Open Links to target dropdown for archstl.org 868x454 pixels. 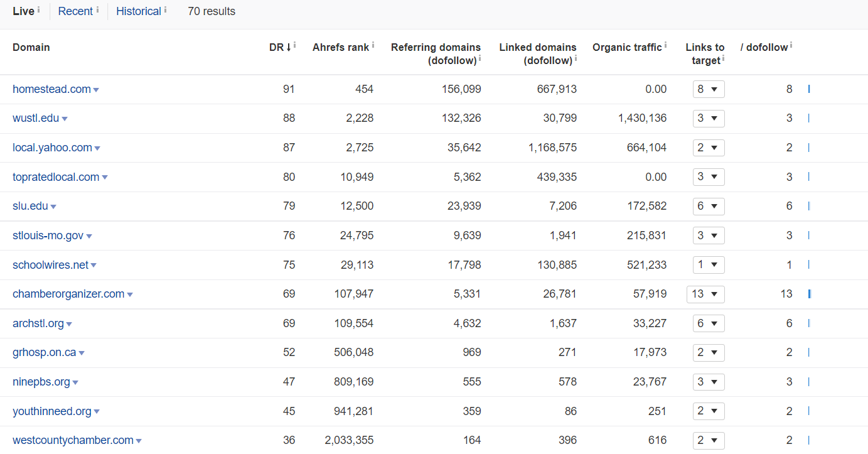point(709,323)
